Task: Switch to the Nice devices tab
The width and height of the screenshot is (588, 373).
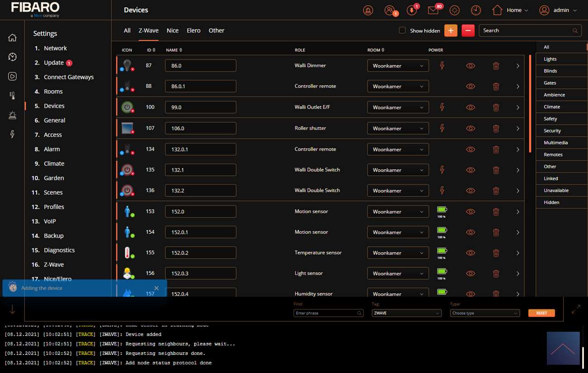Action: (172, 30)
